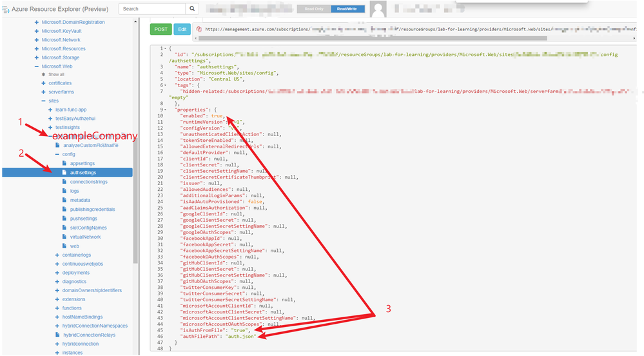Expand the containerlogs node
Image resolution: width=644 pixels, height=356 pixels.
coord(57,255)
